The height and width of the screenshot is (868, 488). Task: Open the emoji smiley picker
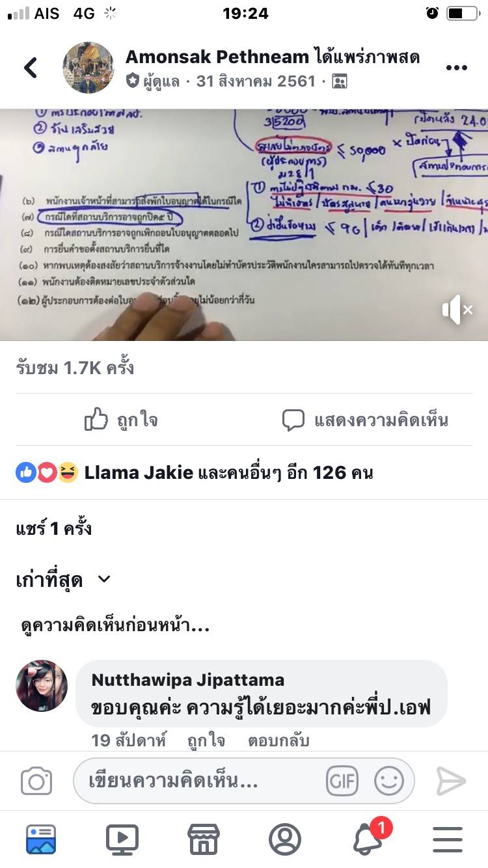[389, 781]
